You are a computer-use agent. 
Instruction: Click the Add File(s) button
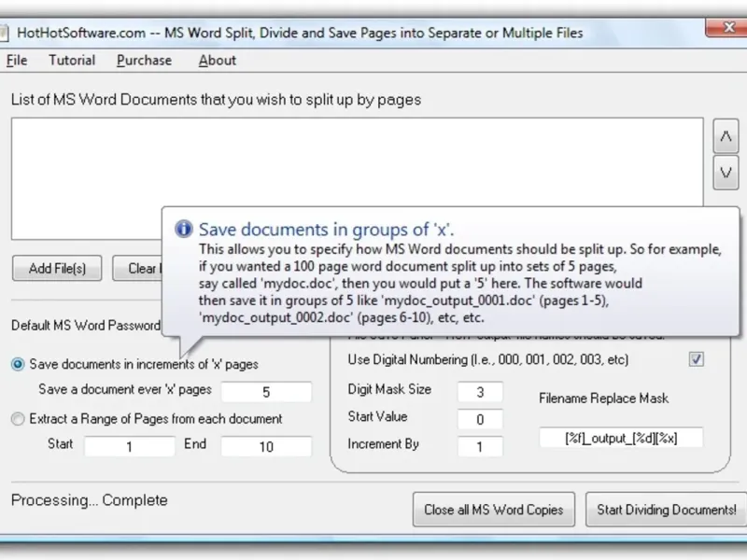(x=57, y=269)
